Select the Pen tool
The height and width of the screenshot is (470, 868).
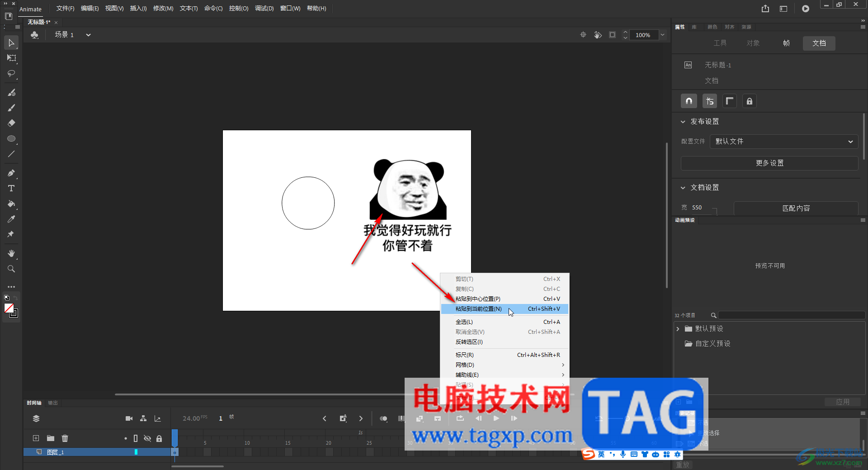tap(11, 173)
